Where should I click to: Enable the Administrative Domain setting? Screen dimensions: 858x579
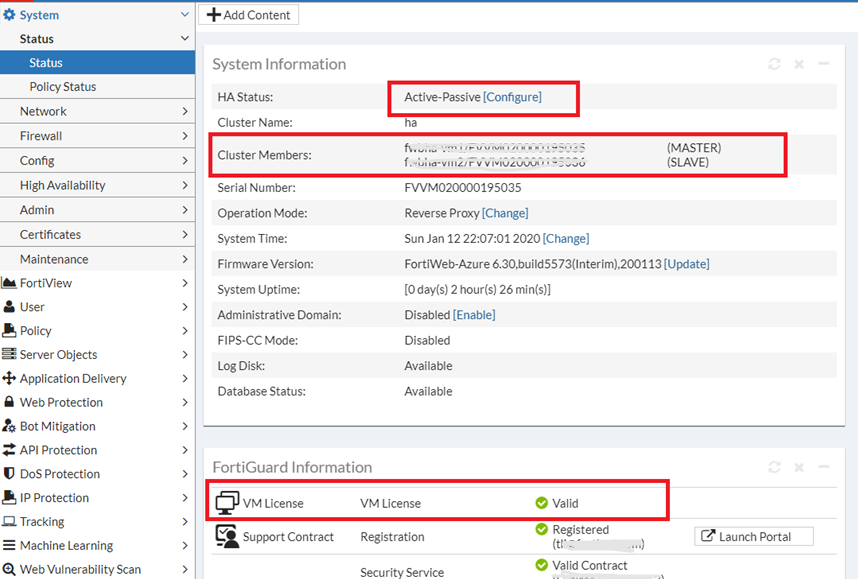474,313
